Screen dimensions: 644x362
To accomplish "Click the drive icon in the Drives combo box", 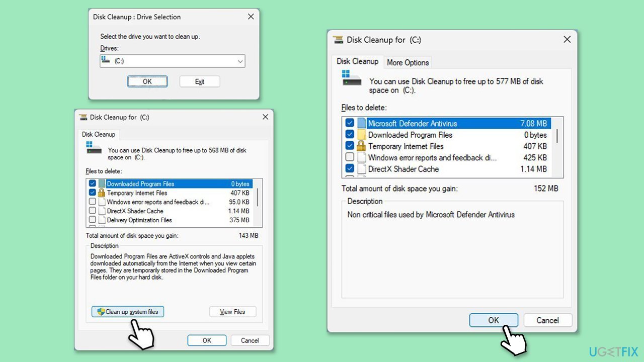I will pyautogui.click(x=105, y=60).
